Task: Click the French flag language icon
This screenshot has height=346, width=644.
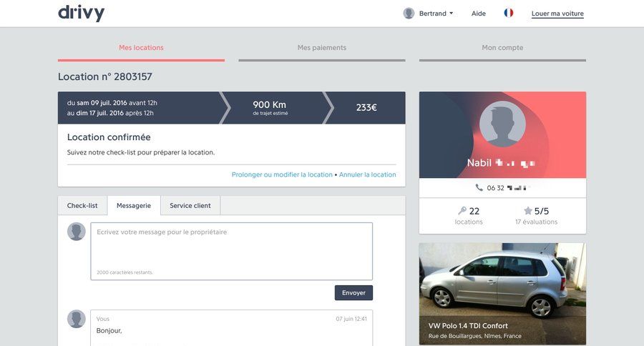Action: click(509, 13)
